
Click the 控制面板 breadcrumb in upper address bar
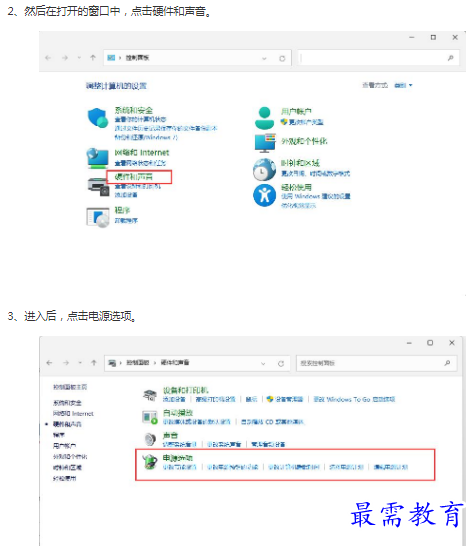[137, 58]
